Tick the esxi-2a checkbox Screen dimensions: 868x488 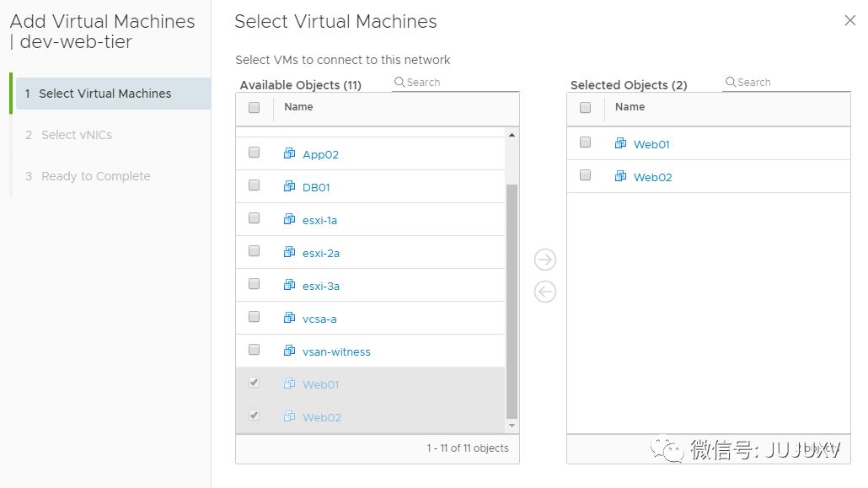(254, 251)
